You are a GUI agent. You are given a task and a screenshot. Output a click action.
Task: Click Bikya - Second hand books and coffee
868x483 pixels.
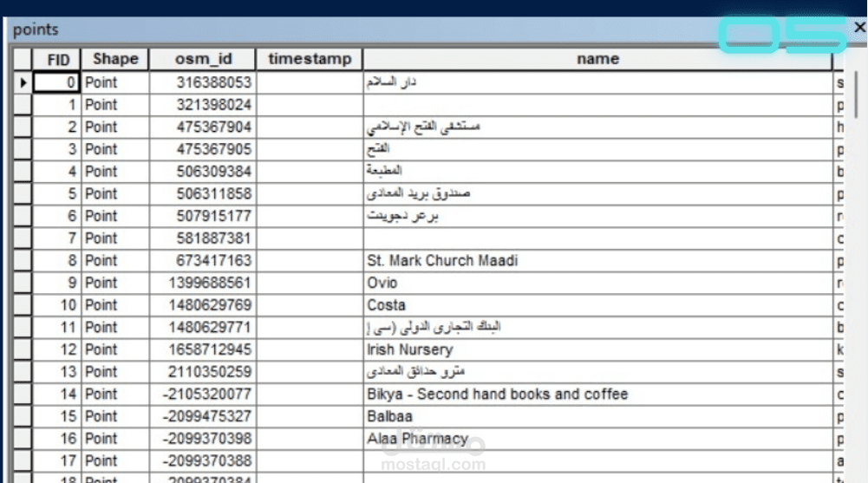point(597,394)
